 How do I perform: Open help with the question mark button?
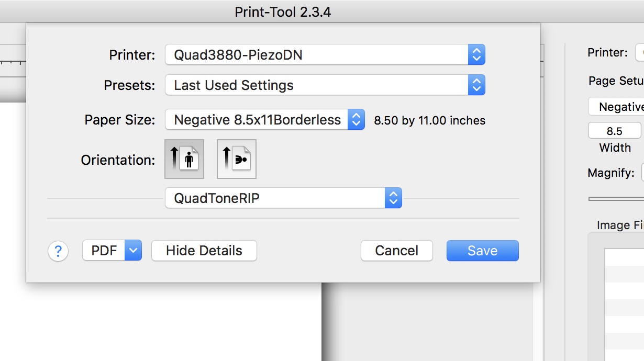coord(58,251)
